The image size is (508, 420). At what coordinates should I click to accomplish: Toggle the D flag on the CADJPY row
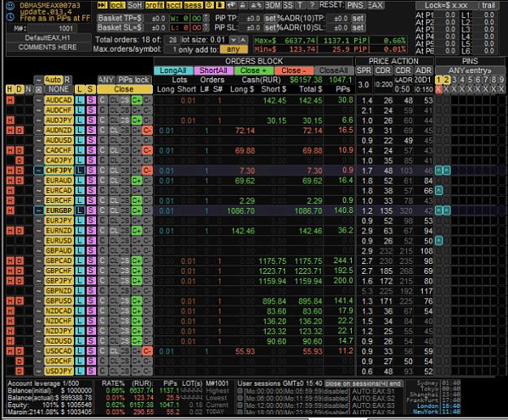pyautogui.click(x=20, y=160)
